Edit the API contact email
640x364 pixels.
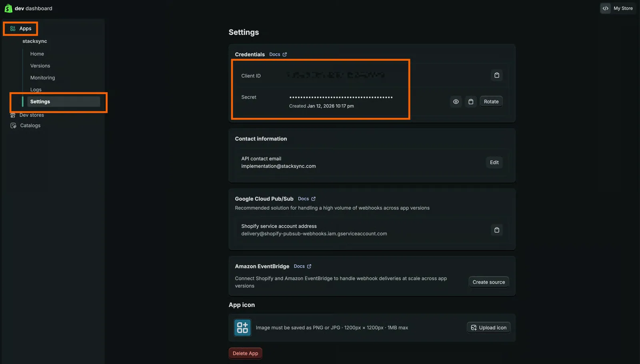(x=494, y=162)
